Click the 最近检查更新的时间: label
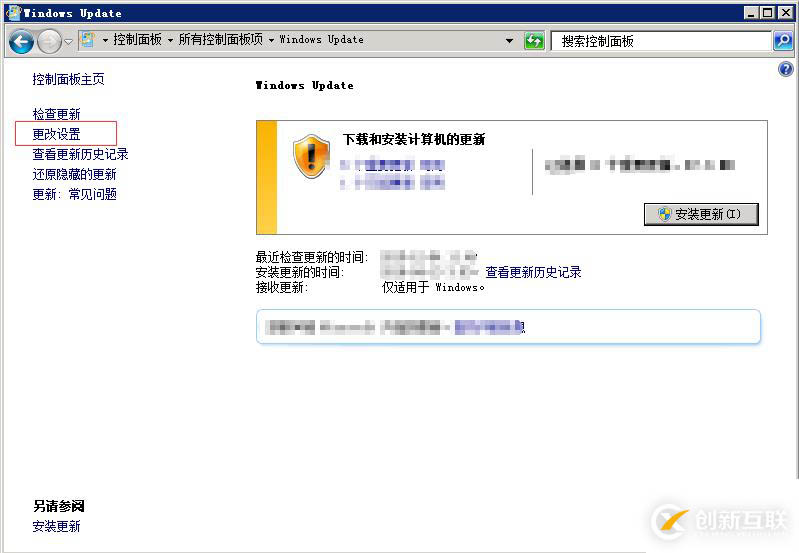799x553 pixels. point(312,257)
